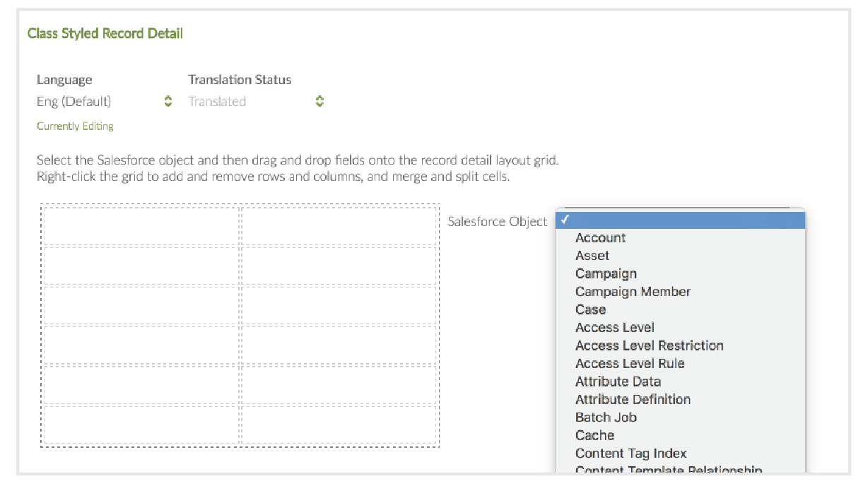Viewport: 868px width, 486px height.
Task: Choose Access Level Rule option
Action: coord(629,364)
